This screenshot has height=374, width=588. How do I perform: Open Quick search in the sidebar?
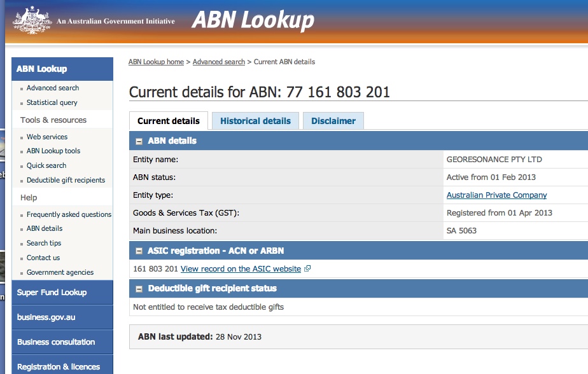click(x=46, y=165)
